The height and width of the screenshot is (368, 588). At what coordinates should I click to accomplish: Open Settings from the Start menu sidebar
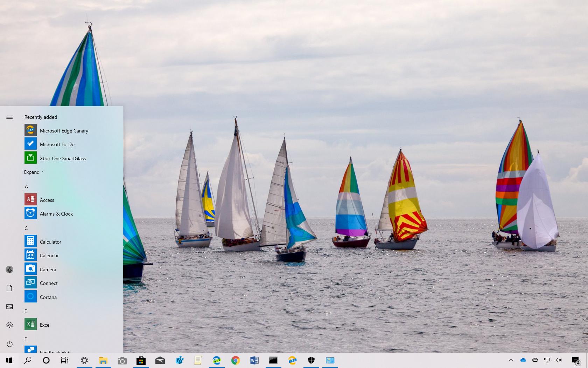click(x=9, y=325)
